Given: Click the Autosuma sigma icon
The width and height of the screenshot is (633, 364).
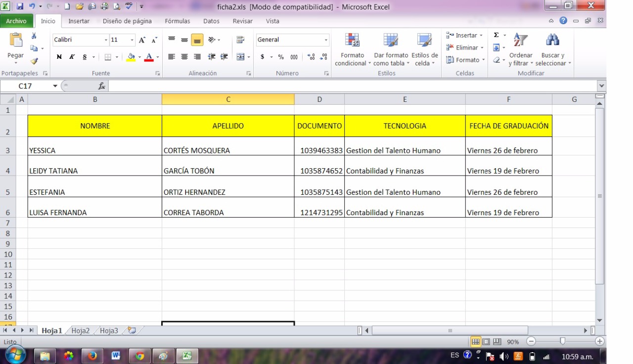Looking at the screenshot, I should 496,36.
